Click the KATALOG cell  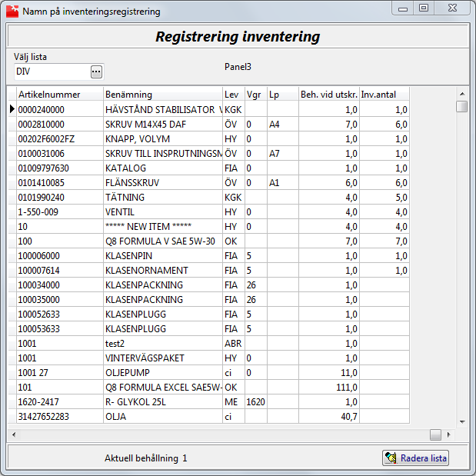pos(163,168)
